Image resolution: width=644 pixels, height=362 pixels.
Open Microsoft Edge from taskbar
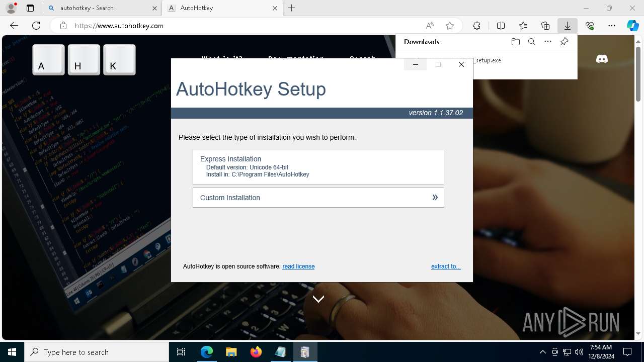207,352
